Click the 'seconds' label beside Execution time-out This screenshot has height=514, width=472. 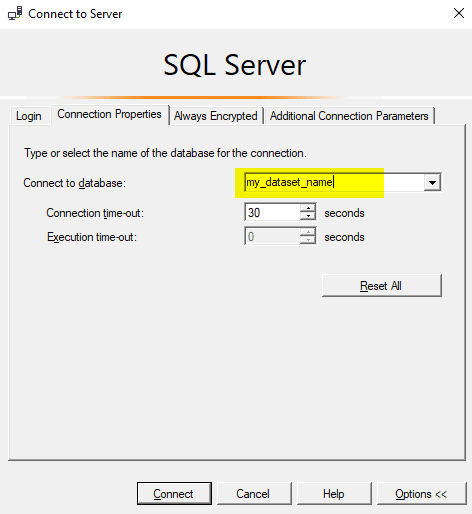(344, 237)
